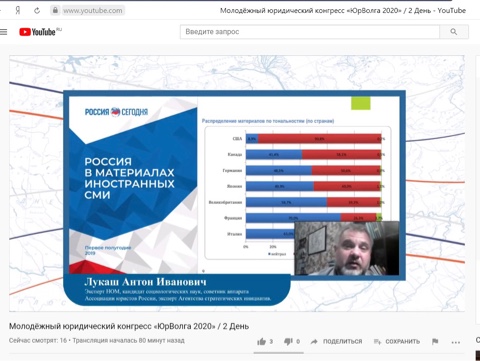Image resolution: width=480 pixels, height=361 pixels.
Task: Dislike the video with thumbs down
Action: tap(288, 341)
